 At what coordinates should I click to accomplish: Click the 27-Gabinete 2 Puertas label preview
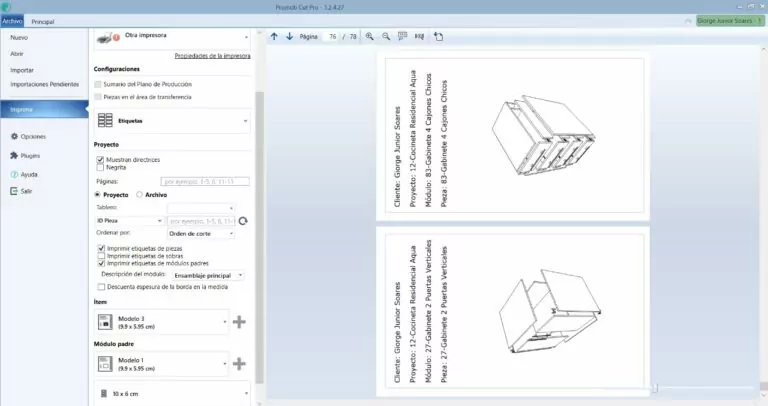[514, 311]
